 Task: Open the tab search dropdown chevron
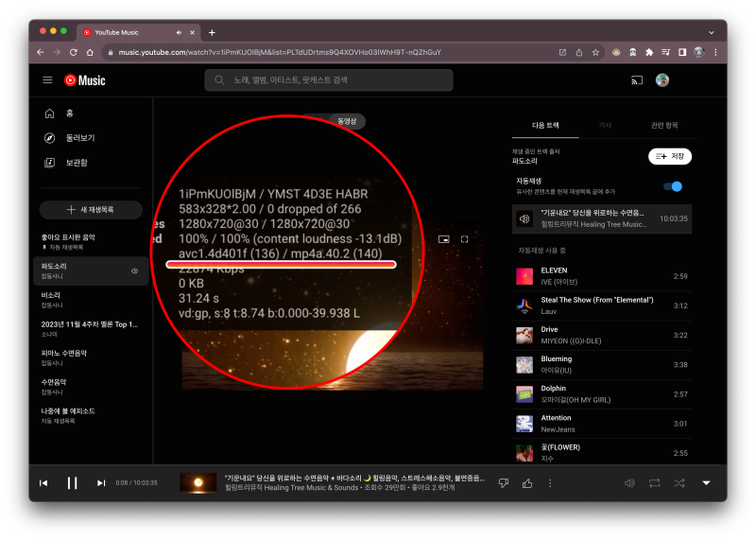(712, 32)
